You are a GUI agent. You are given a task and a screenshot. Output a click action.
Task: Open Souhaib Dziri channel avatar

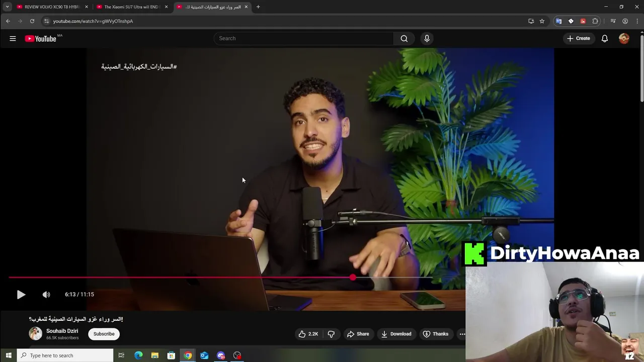point(35,333)
